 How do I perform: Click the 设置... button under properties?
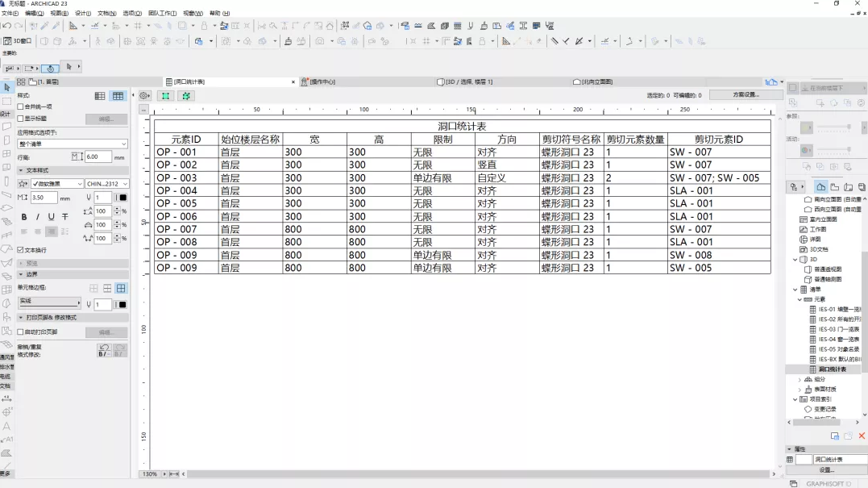(826, 469)
